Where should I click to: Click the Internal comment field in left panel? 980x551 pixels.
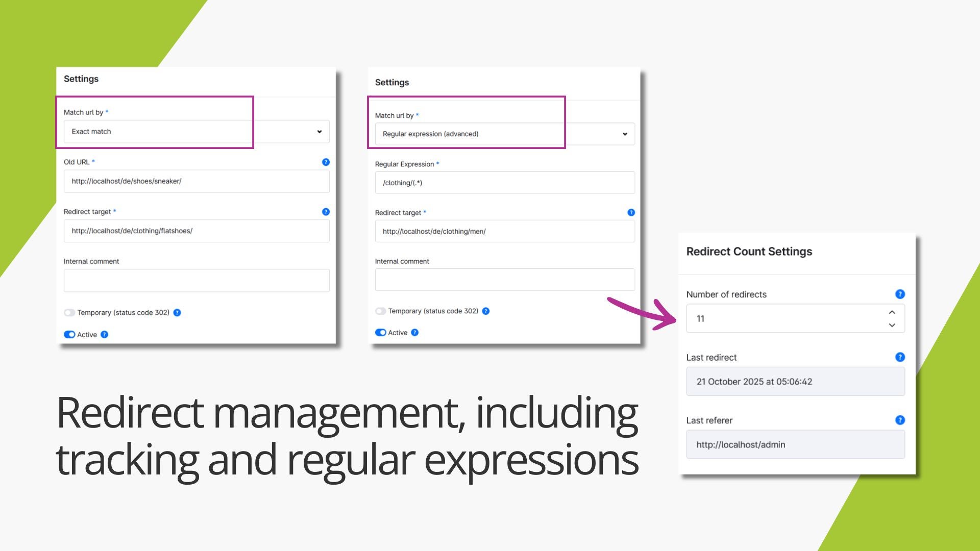click(x=197, y=281)
